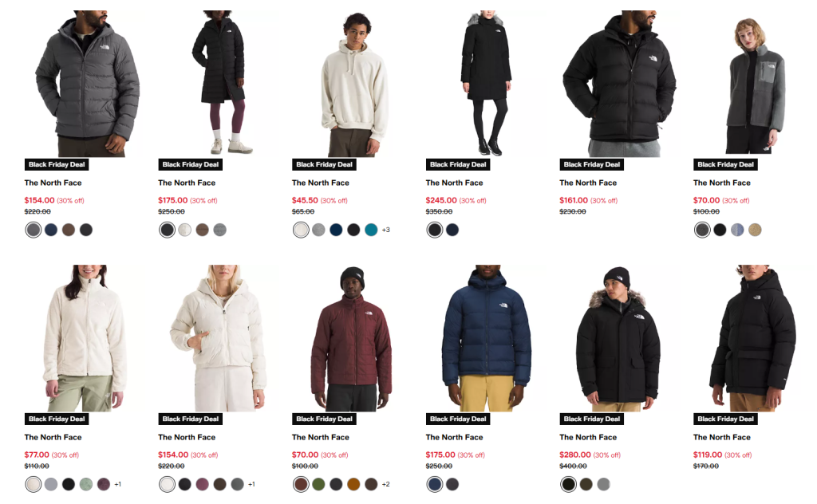Choose navy swatch for $245.00 fur-hood parka

(452, 230)
